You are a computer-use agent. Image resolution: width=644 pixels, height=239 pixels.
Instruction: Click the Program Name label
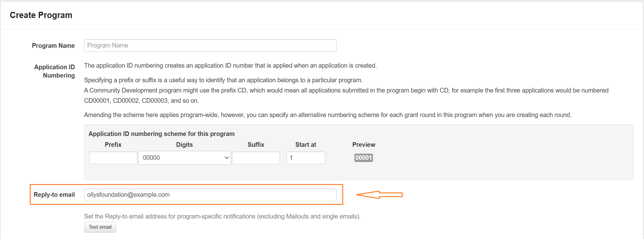point(53,46)
